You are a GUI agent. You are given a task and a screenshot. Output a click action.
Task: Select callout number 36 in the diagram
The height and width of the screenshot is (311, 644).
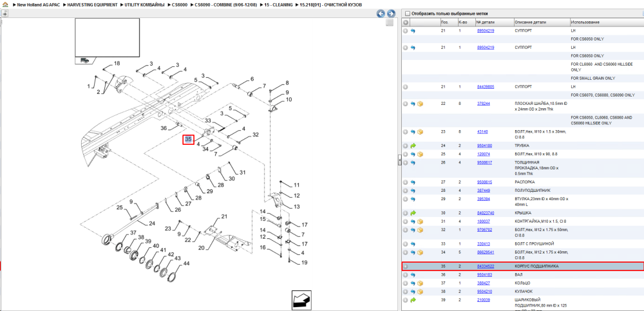(x=164, y=128)
